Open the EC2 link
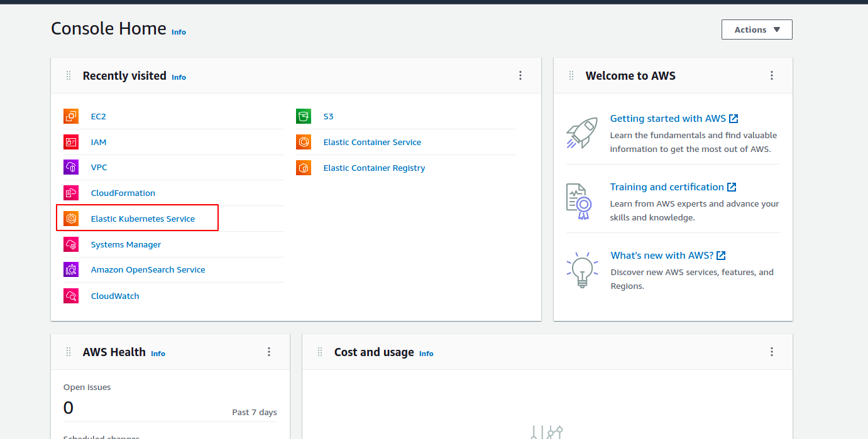The width and height of the screenshot is (868, 439). pos(99,116)
